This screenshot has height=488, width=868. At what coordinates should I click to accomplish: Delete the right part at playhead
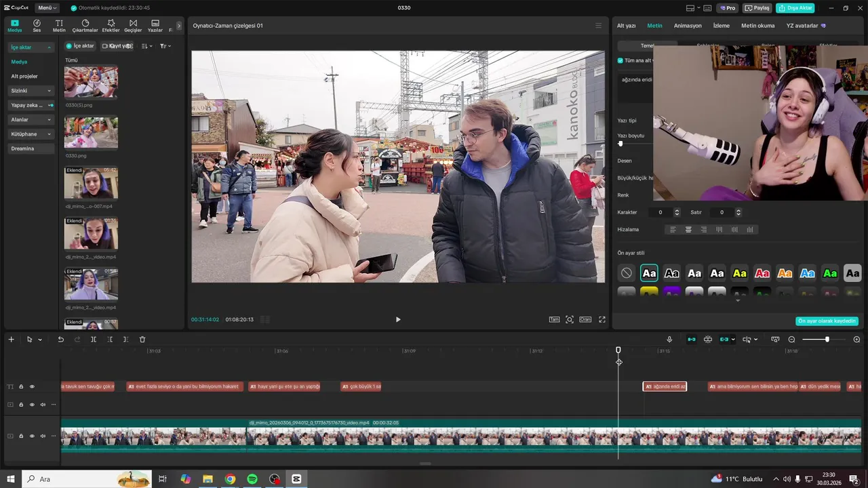(125, 340)
